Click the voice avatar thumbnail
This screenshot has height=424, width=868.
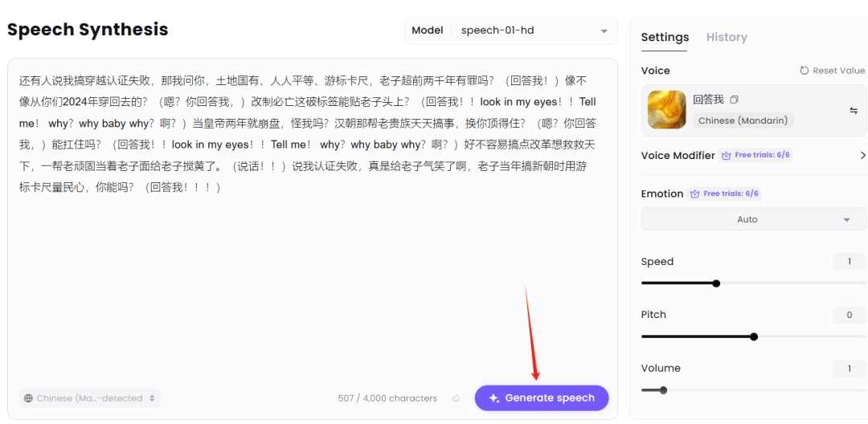[666, 110]
